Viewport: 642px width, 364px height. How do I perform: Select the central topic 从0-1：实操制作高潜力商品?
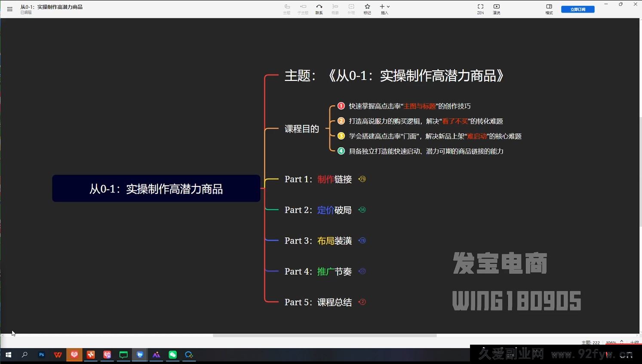click(156, 188)
